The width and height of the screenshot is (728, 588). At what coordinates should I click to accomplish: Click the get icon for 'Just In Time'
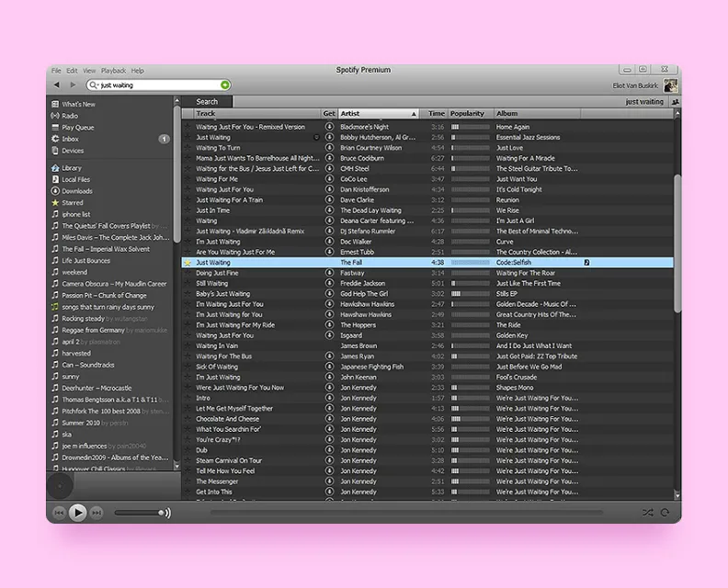pos(329,210)
